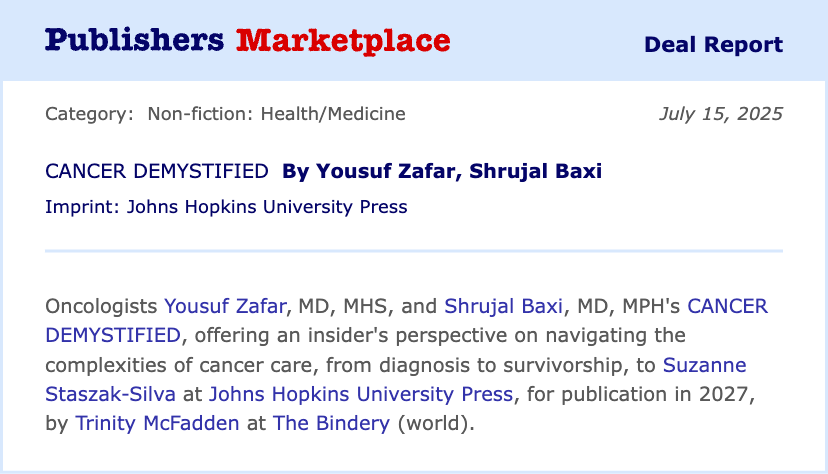This screenshot has width=828, height=474.
Task: Click the July 15, 2025 date
Action: [x=721, y=114]
